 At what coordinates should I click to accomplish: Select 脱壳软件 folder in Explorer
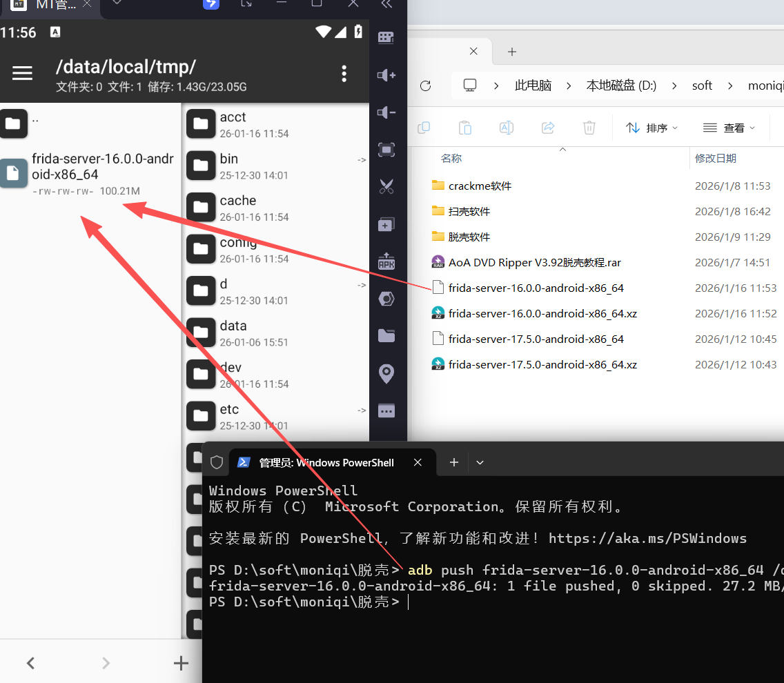click(469, 237)
